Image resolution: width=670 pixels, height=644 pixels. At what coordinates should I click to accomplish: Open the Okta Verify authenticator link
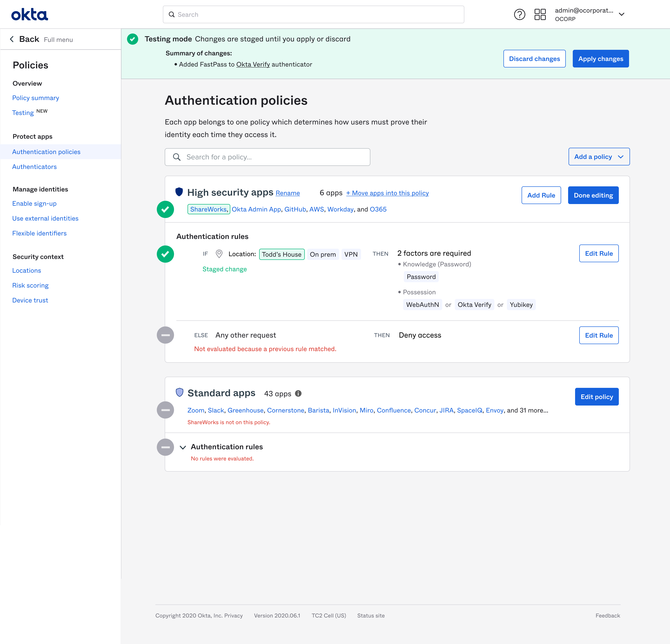[253, 64]
